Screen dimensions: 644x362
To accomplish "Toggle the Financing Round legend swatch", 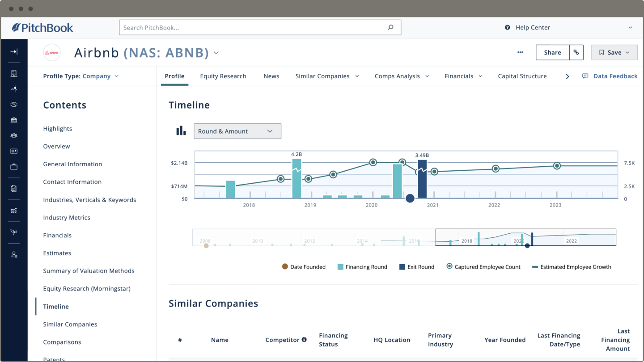I will click(340, 267).
